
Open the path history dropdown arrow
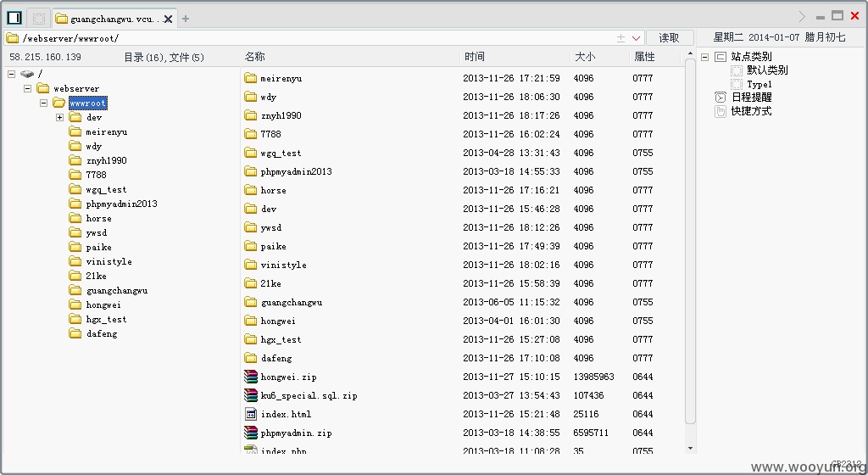coord(636,38)
